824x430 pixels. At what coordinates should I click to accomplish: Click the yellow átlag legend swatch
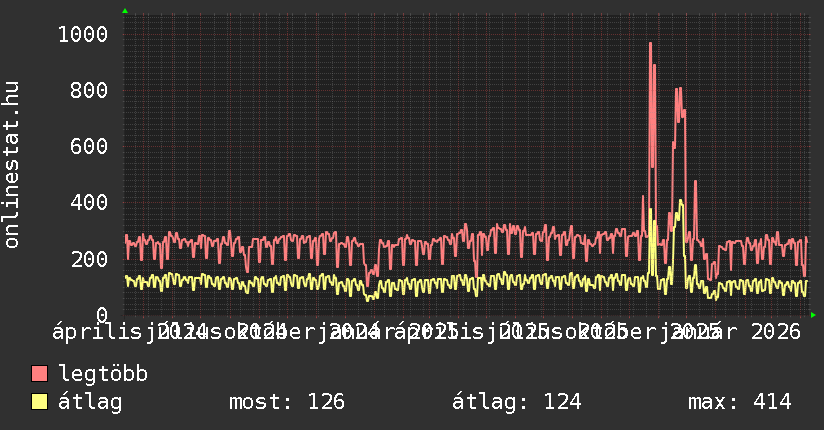click(40, 403)
